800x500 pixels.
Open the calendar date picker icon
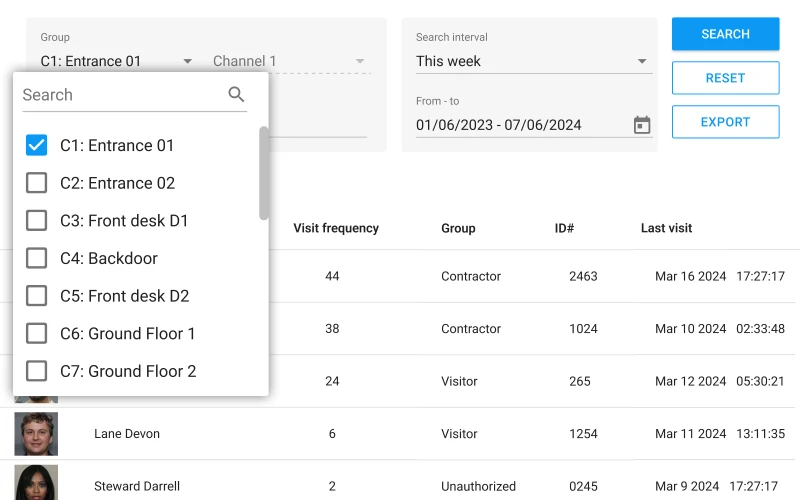[642, 125]
